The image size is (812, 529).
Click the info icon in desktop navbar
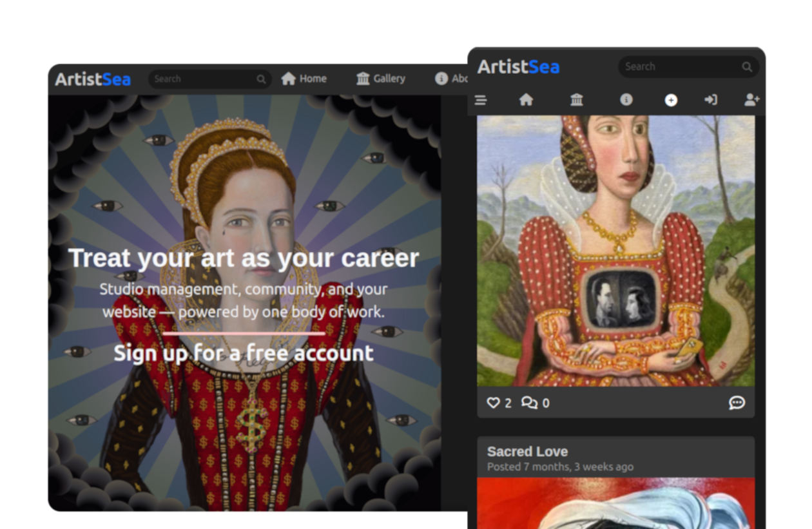click(441, 79)
